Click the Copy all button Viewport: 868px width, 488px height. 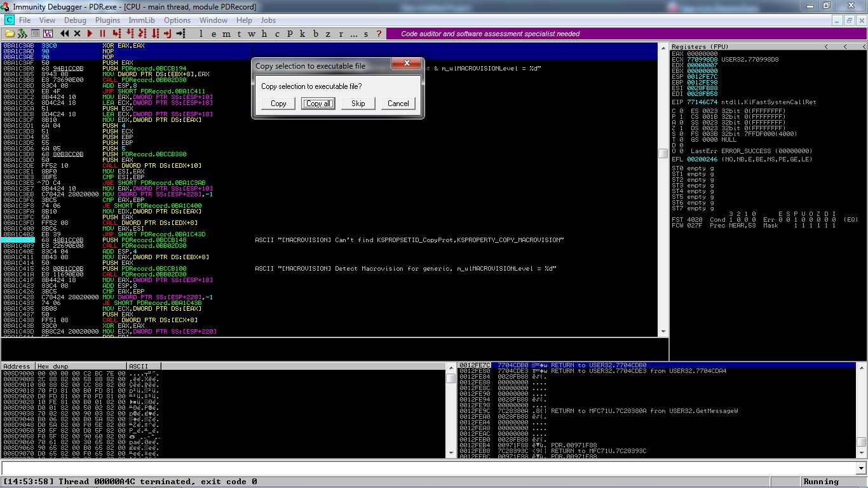pyautogui.click(x=318, y=104)
